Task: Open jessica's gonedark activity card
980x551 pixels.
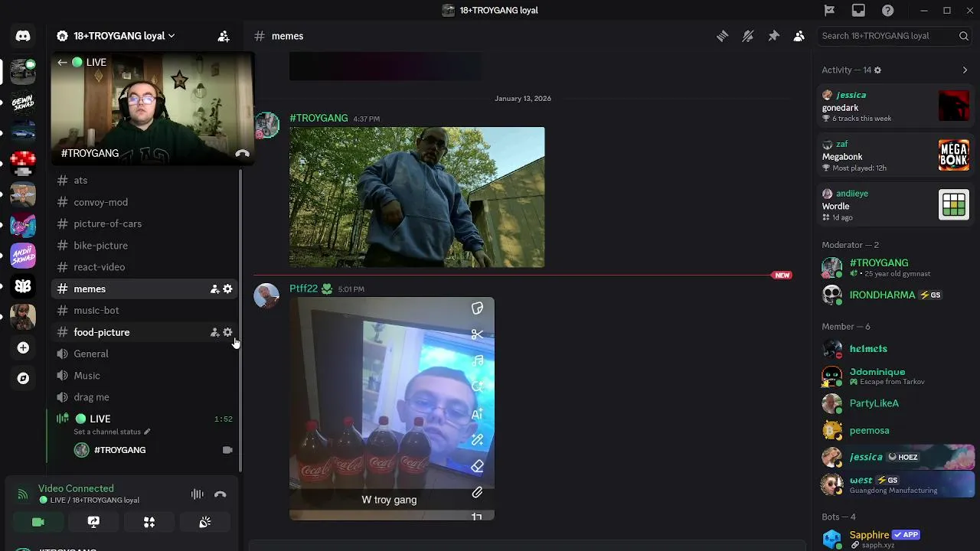Action: tap(894, 106)
